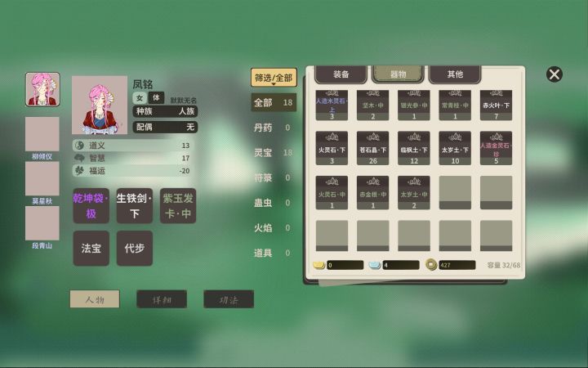Click the 生铁剑·下 weapon slot

135,206
